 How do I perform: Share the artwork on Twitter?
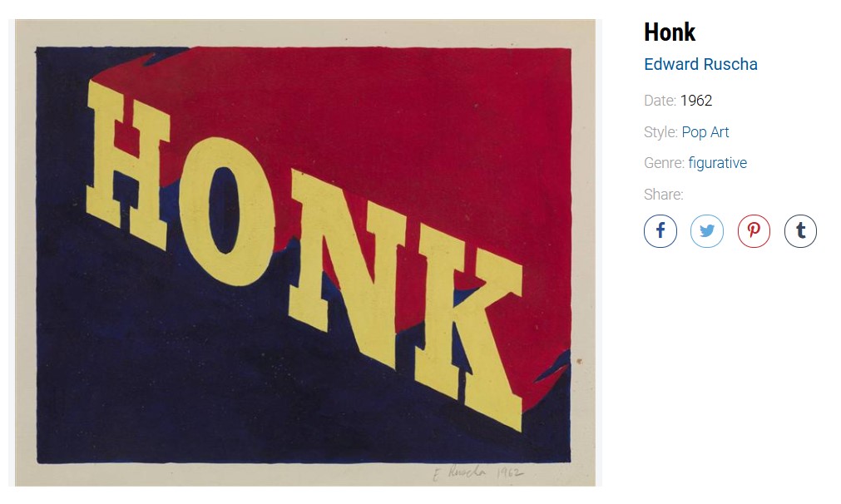click(706, 231)
